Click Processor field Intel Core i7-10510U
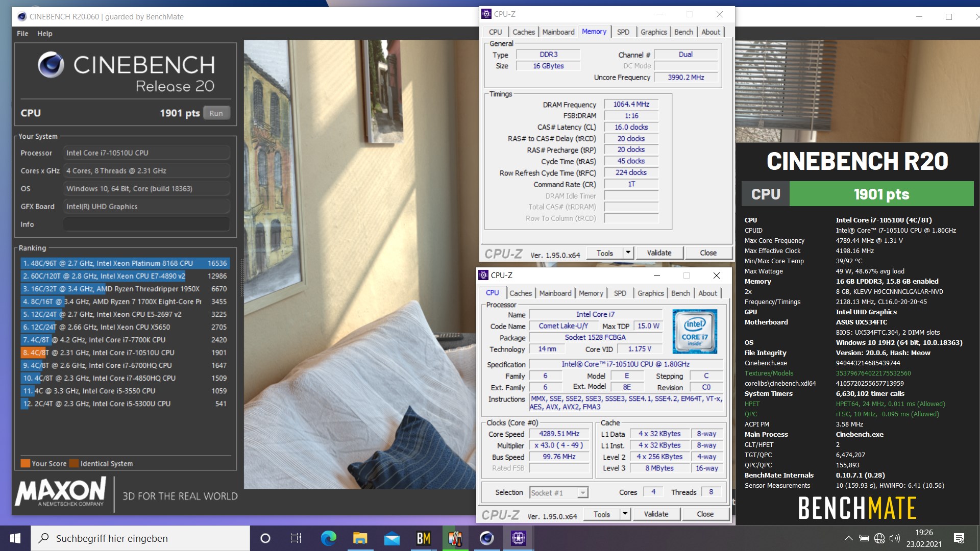The image size is (980, 551). (x=146, y=153)
